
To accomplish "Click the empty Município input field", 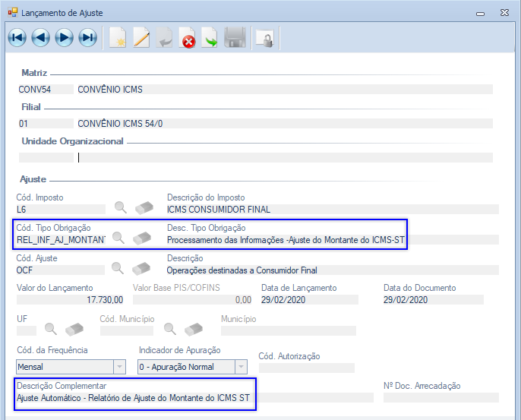I will point(289,330).
